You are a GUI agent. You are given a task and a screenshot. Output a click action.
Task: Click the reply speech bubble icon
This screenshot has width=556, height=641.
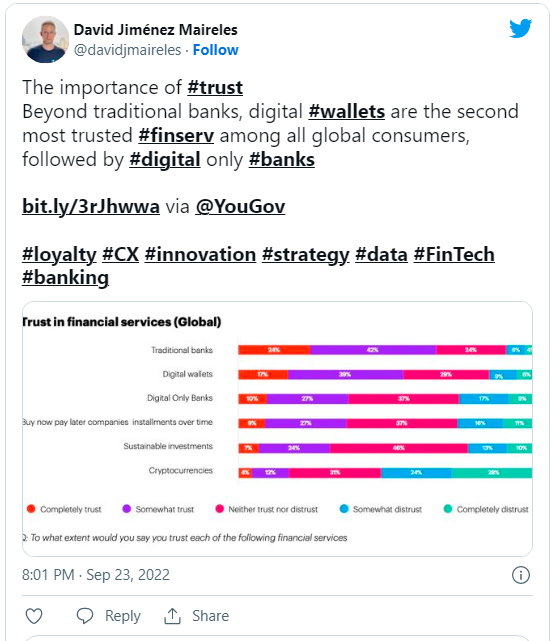pos(85,616)
